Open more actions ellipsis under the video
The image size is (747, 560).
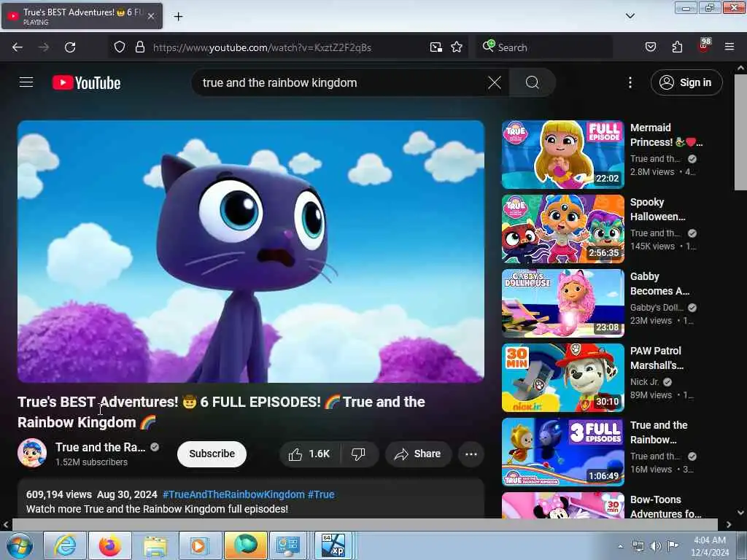pyautogui.click(x=471, y=454)
